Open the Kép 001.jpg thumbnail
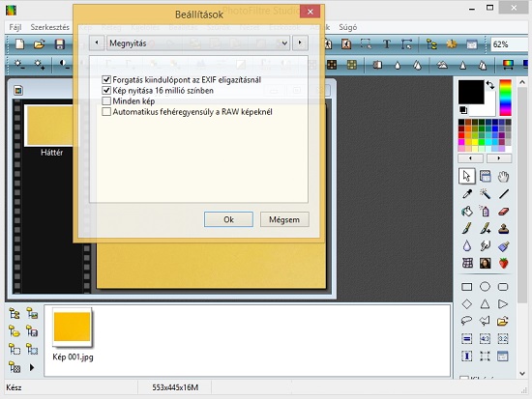 coord(73,328)
